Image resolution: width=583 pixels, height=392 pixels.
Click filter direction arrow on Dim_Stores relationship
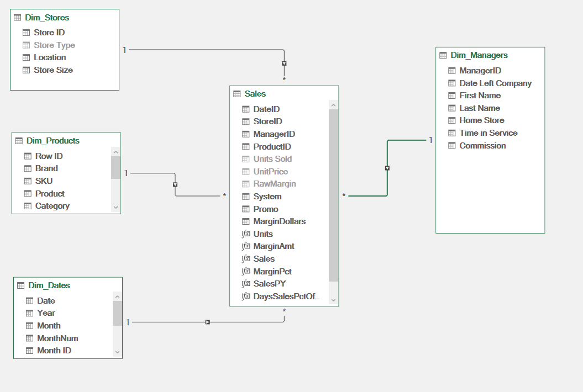pos(284,63)
